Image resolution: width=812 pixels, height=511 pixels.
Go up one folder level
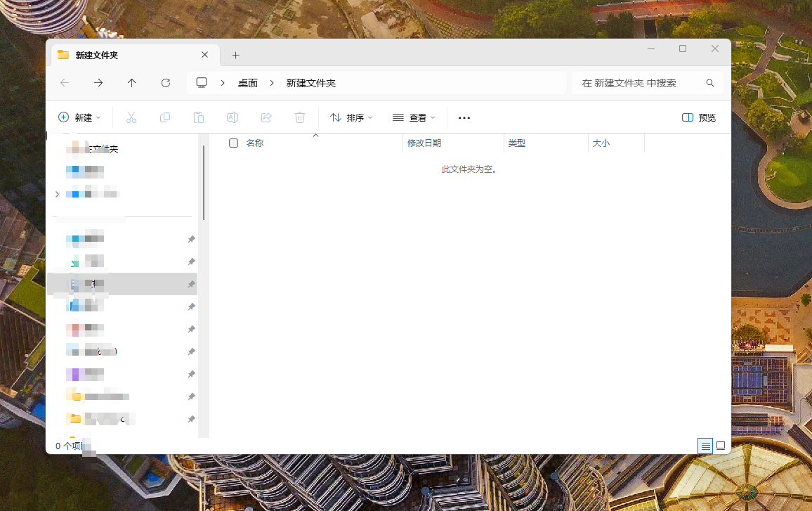tap(132, 83)
